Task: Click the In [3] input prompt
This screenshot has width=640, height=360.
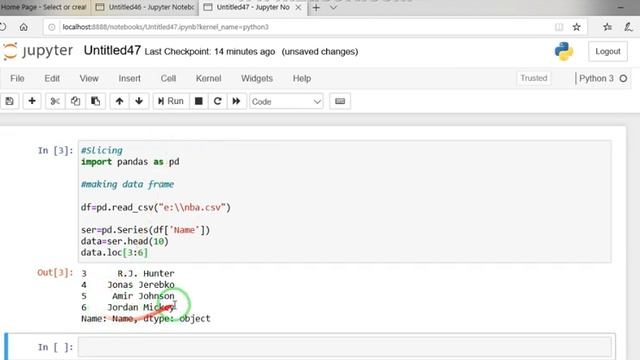Action: 55,151
